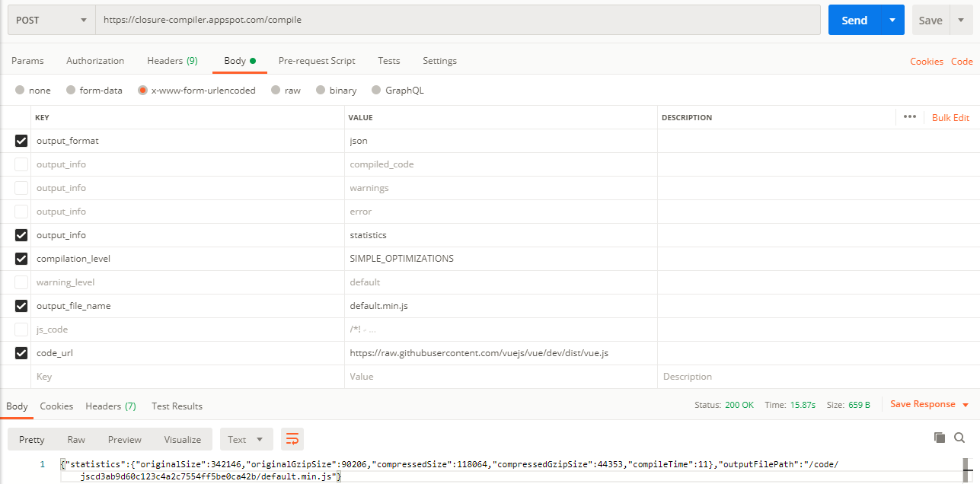Switch to the request Body tab

coord(240,61)
